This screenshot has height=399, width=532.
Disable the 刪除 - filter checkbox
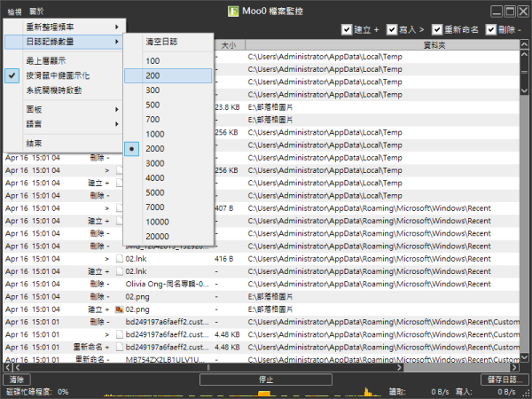click(x=490, y=30)
